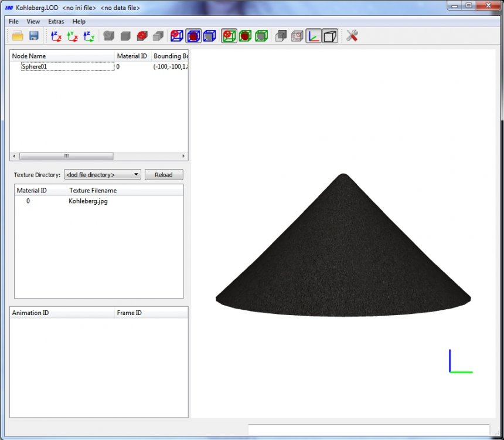The width and height of the screenshot is (504, 440).
Task: Toggle the blue box with red fill mode
Action: click(193, 36)
